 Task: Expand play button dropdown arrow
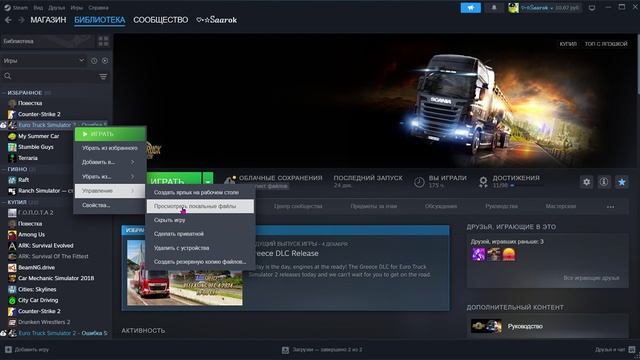pyautogui.click(x=208, y=181)
